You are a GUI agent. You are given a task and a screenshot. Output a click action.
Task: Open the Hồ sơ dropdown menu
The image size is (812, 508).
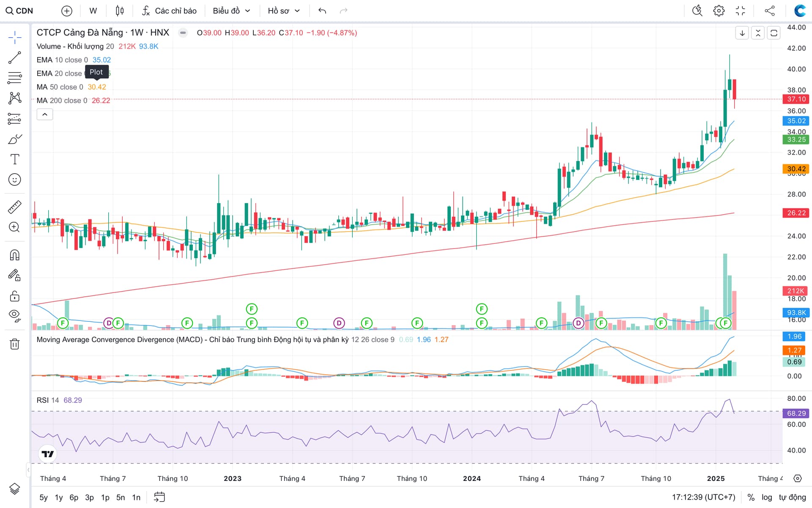coord(283,11)
